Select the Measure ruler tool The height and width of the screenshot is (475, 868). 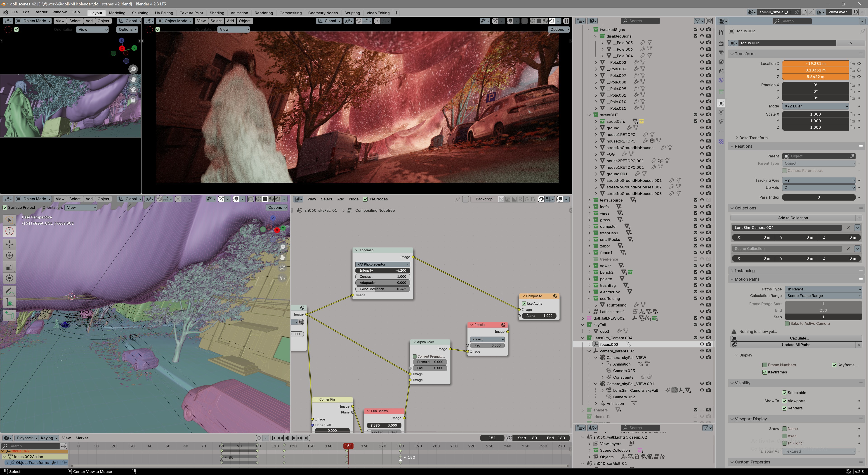[9, 302]
